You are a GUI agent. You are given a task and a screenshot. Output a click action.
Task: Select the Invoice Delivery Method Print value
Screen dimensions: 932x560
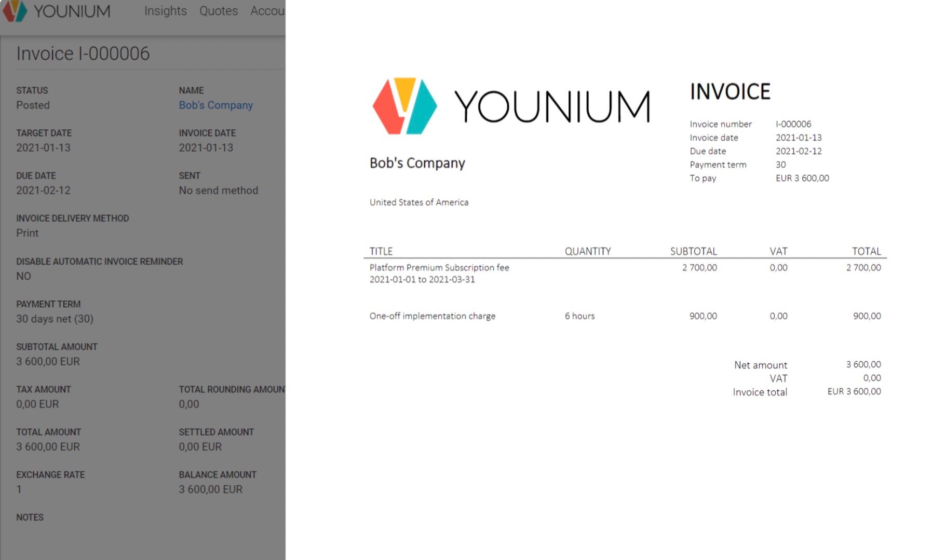(27, 233)
